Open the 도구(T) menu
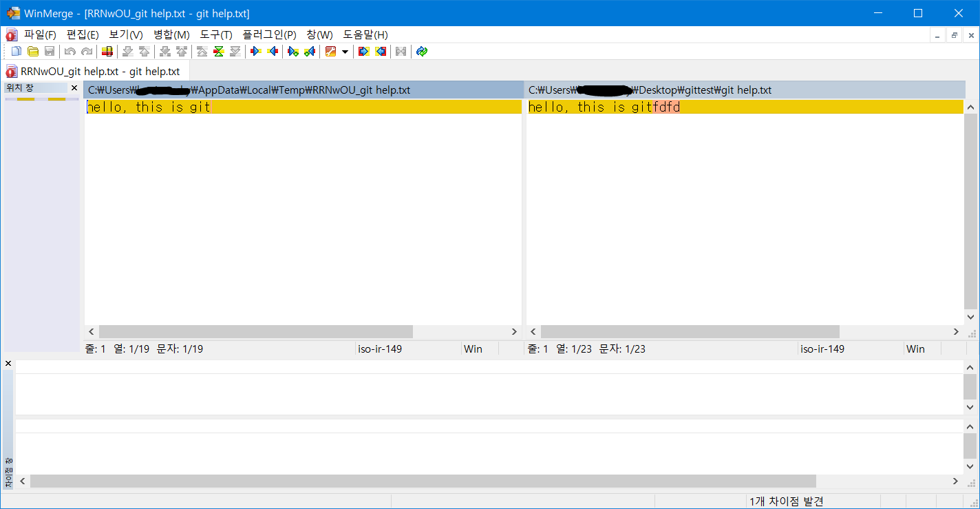Viewport: 980px width, 509px height. (x=216, y=34)
